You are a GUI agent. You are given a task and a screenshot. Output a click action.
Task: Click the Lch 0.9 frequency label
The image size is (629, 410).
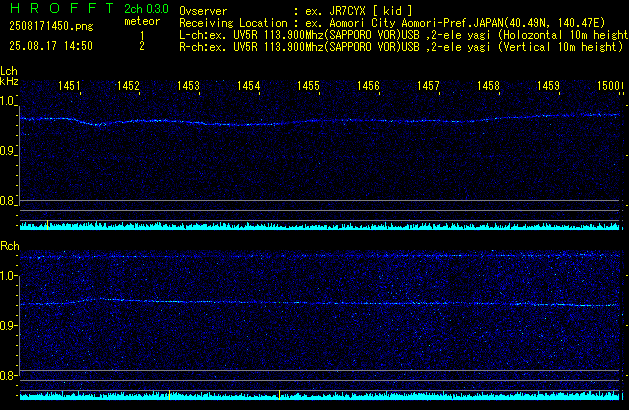tap(7, 151)
